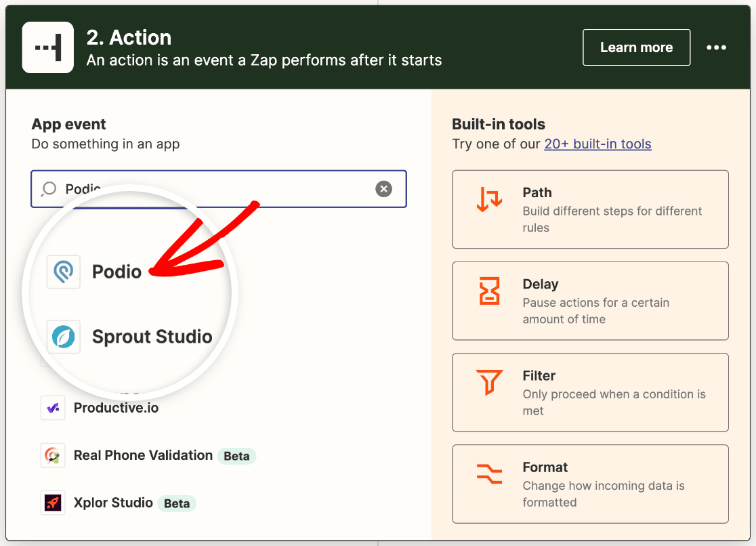The image size is (756, 546).
Task: Click the Path arrows icon
Action: point(489,199)
